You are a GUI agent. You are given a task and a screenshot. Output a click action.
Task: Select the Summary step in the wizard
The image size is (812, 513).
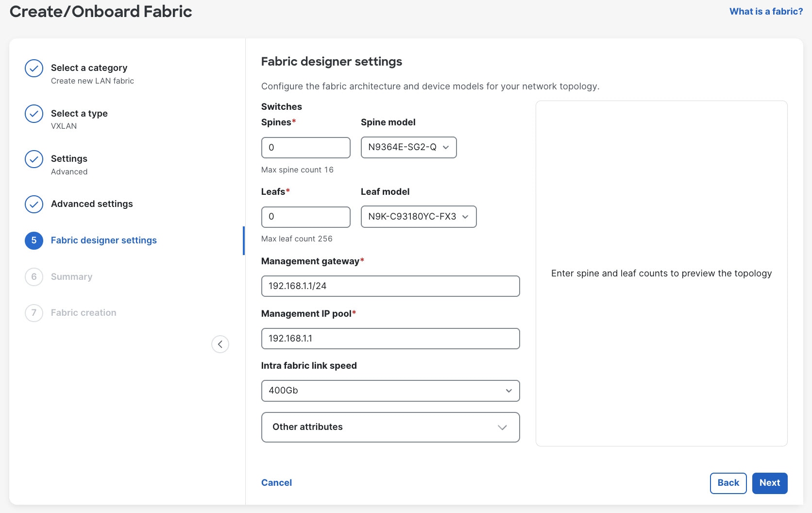[x=71, y=277]
